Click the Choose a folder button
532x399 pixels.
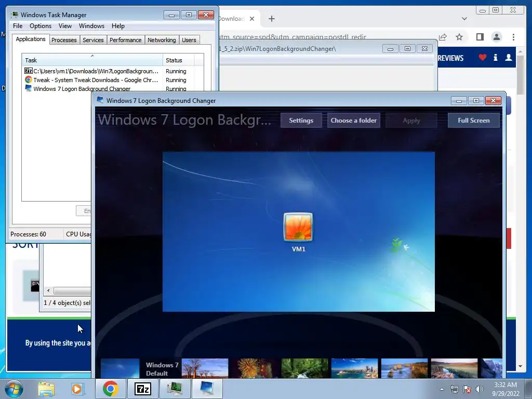[x=353, y=121]
